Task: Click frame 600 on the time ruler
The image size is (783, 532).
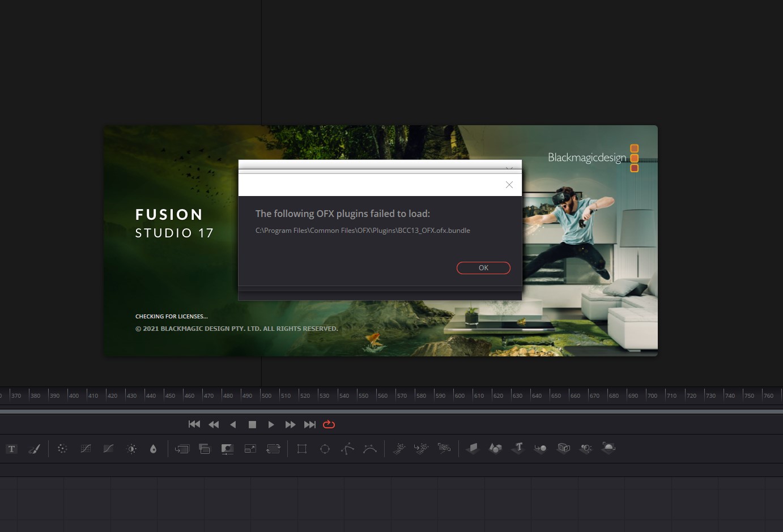Action: coord(459,395)
